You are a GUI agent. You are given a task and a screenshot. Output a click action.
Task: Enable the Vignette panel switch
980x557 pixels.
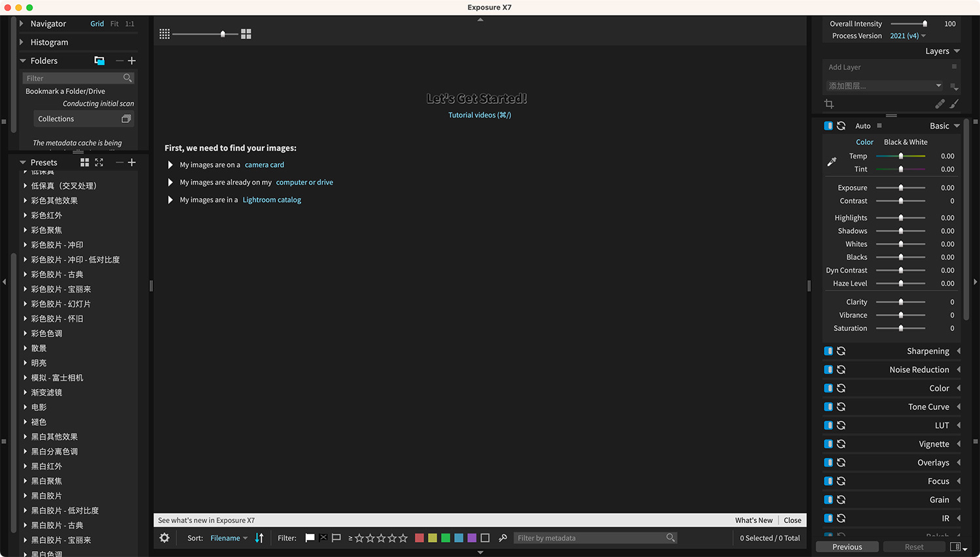click(x=827, y=443)
